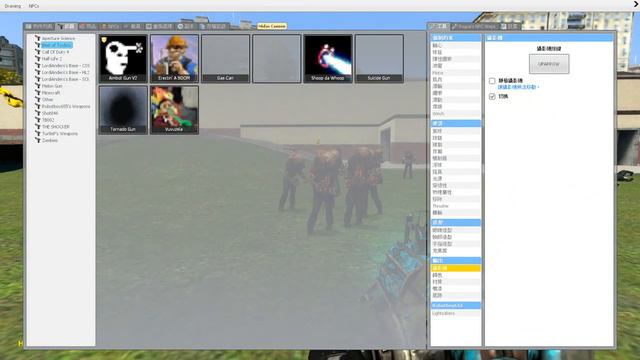
Task: Click the pistol icon beside Zombies
Action: click(38, 140)
